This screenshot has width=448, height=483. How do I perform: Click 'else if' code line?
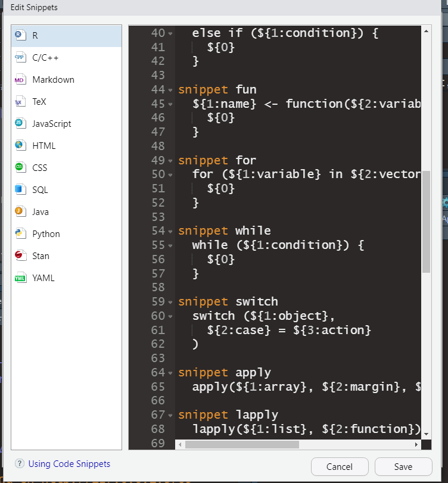tap(285, 33)
